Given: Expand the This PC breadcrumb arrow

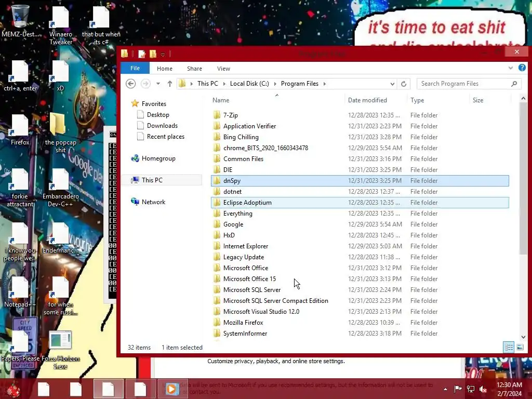Looking at the screenshot, I should click(x=224, y=84).
